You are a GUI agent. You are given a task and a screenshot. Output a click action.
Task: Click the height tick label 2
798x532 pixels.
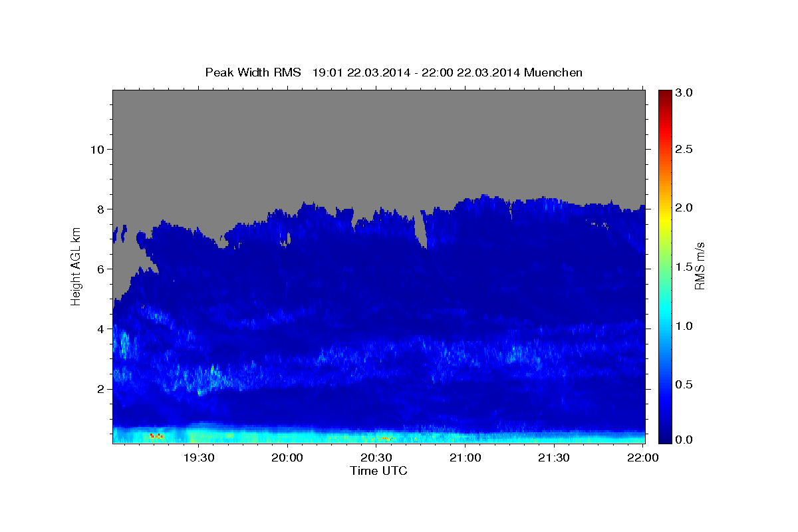(99, 388)
